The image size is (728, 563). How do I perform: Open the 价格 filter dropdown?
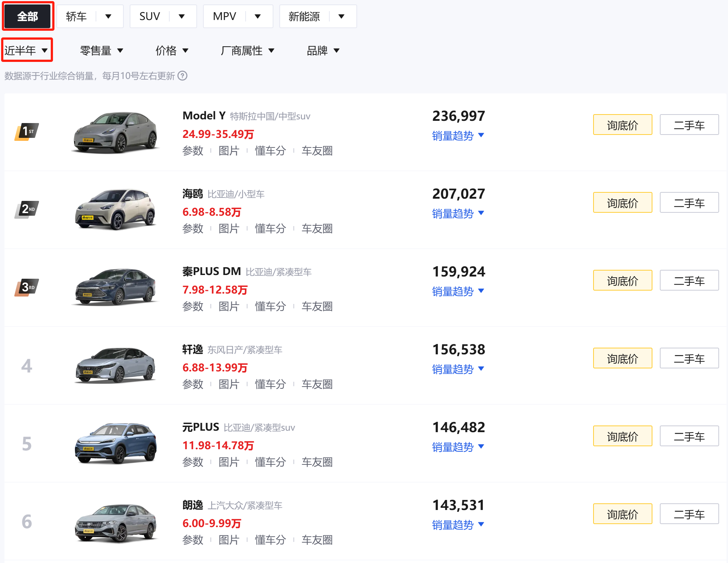(172, 50)
